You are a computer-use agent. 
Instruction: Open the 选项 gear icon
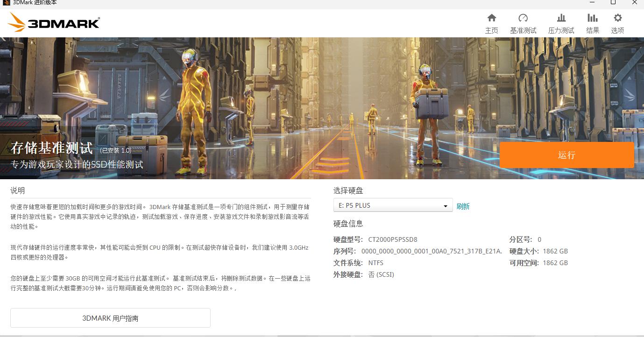pos(617,18)
